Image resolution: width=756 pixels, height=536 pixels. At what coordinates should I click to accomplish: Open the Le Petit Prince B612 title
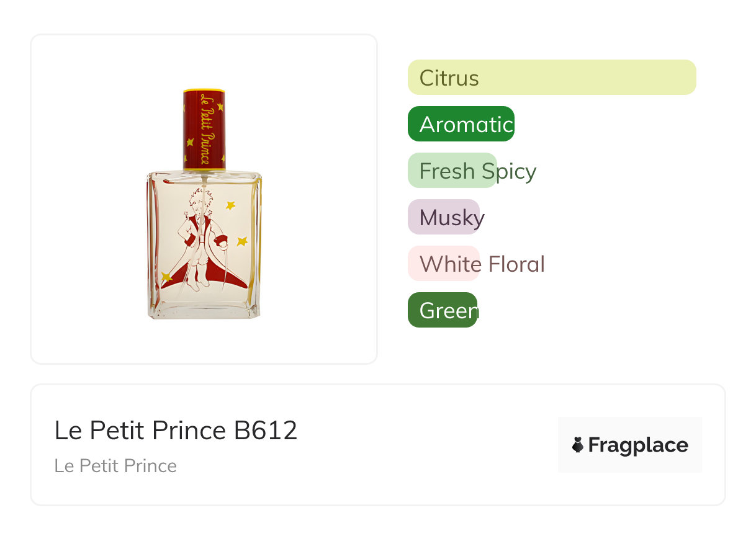pos(176,431)
